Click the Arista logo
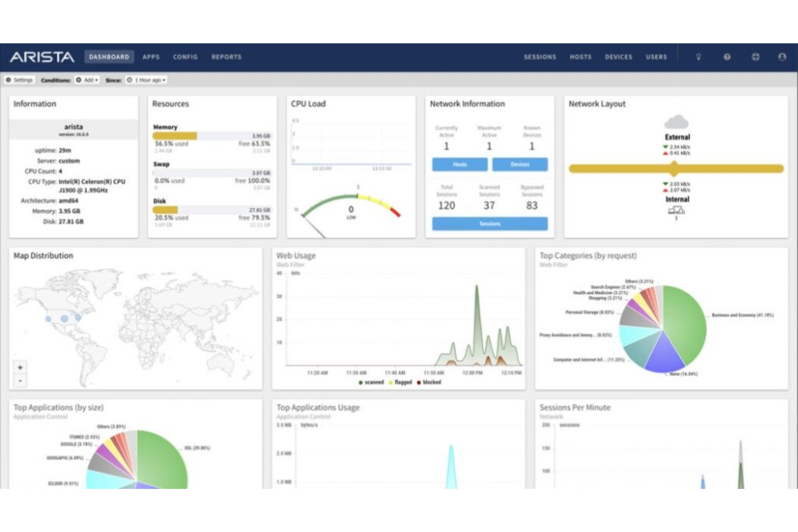This screenshot has height=532, width=798. (x=42, y=57)
